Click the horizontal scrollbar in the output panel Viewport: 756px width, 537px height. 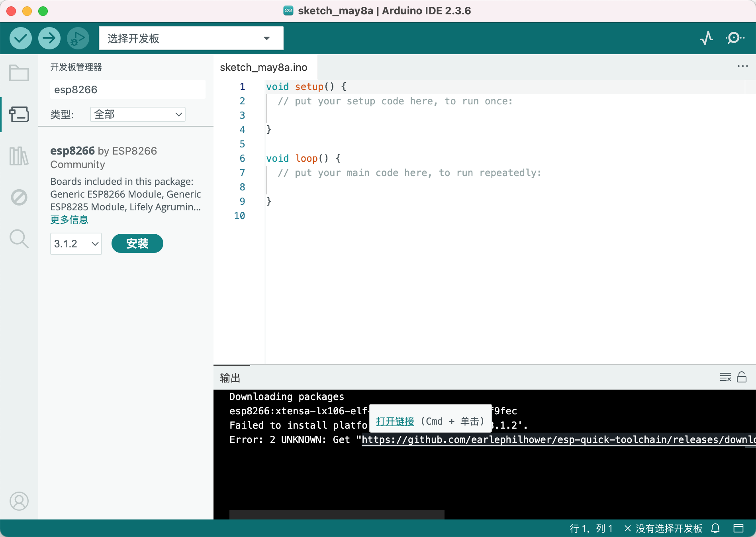tap(337, 514)
